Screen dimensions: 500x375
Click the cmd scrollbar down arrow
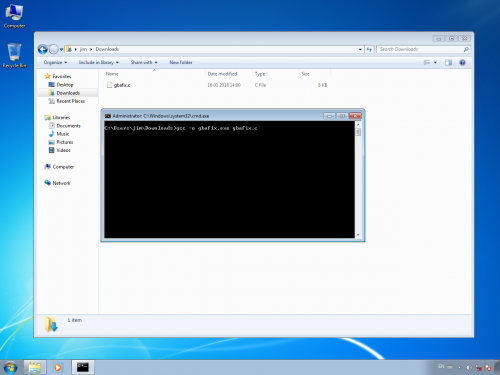(358, 235)
